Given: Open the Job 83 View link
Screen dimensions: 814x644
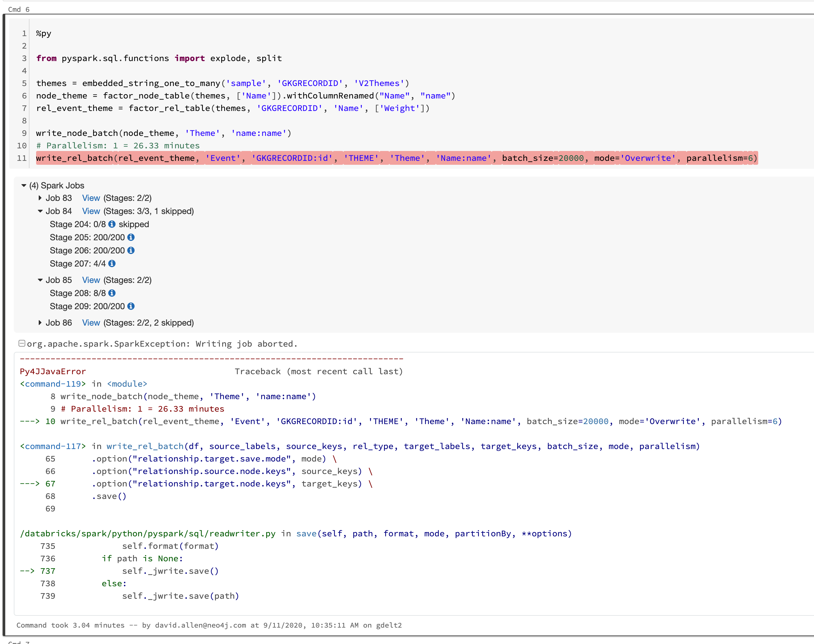Looking at the screenshot, I should tap(91, 198).
